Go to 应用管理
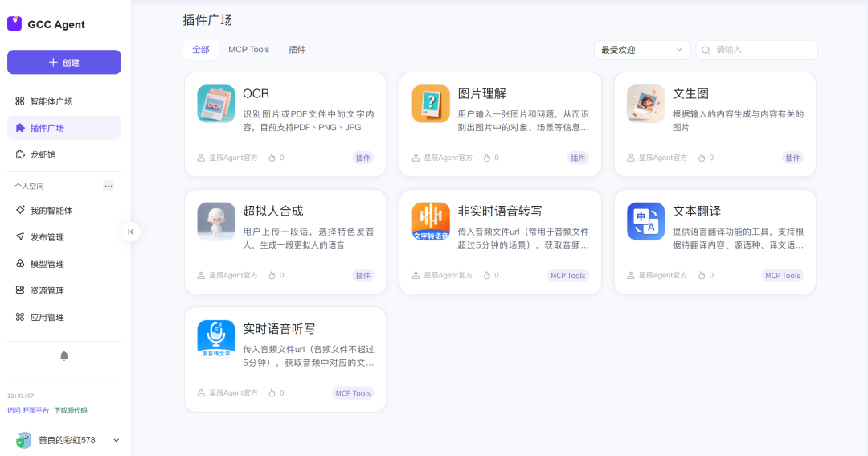 (x=64, y=317)
